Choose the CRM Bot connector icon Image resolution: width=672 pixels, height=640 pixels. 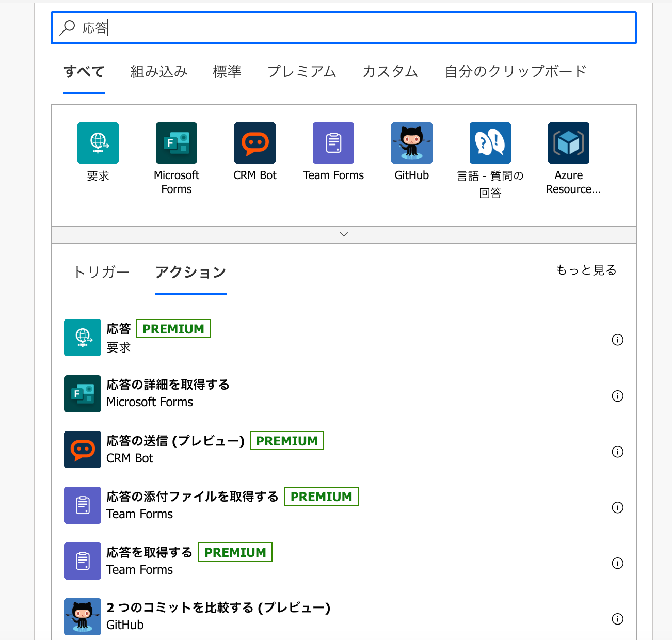[255, 143]
